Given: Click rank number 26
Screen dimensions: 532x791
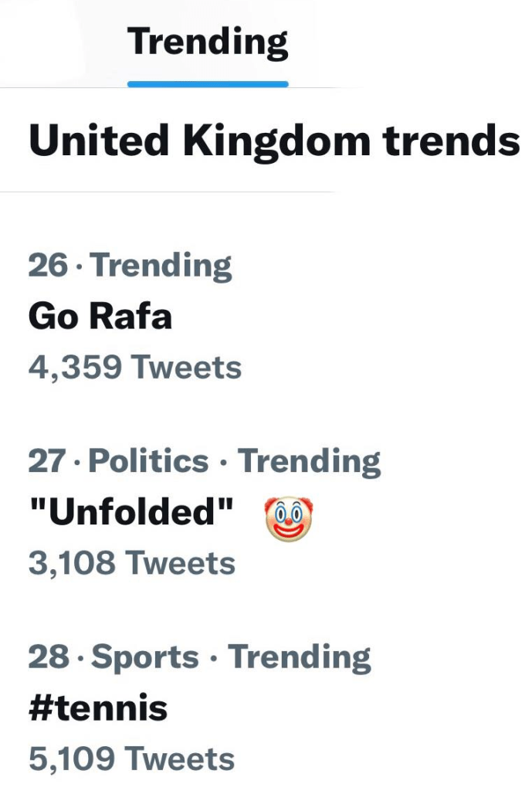Looking at the screenshot, I should (48, 266).
